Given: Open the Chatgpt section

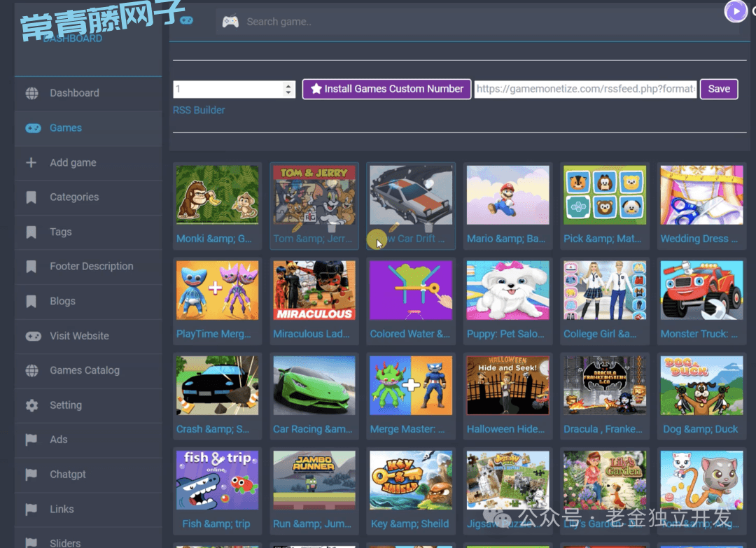Looking at the screenshot, I should tap(88, 475).
